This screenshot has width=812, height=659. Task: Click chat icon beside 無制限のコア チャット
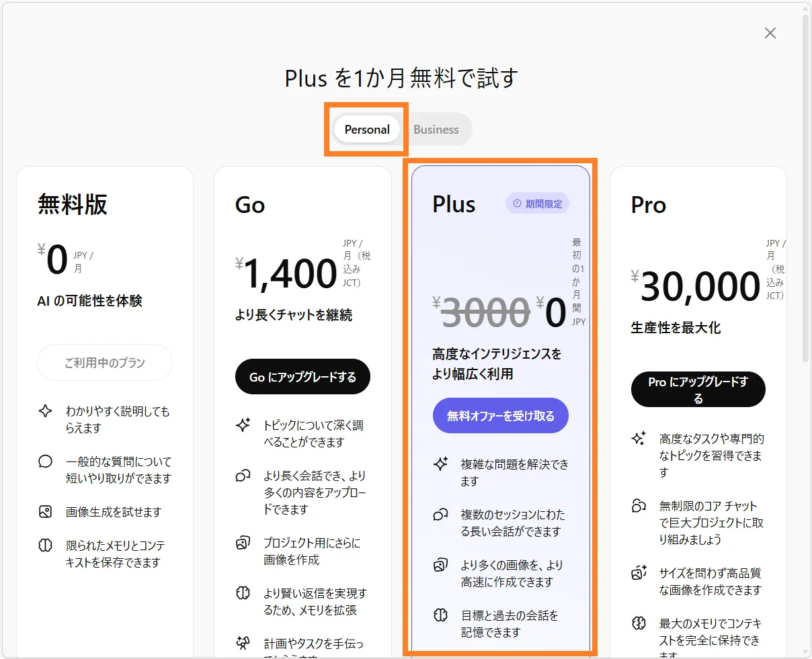[x=639, y=506]
